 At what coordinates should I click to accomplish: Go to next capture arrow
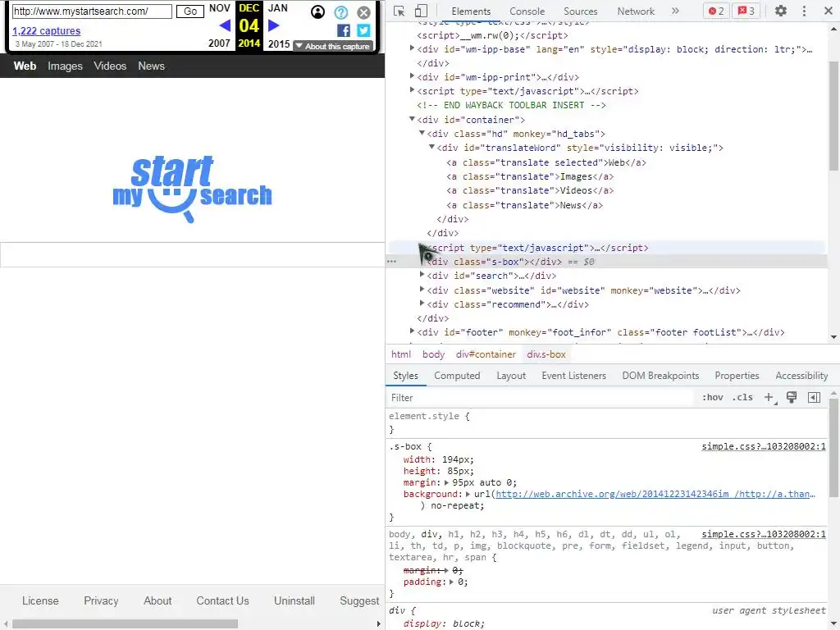click(273, 25)
